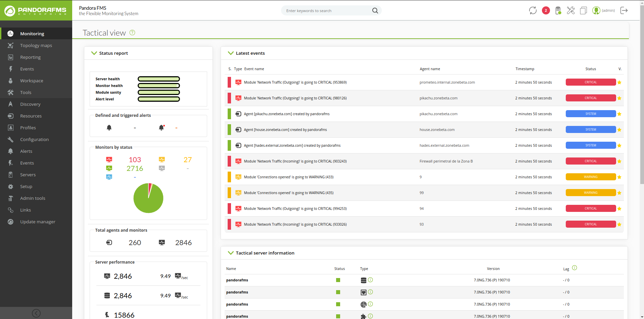Open agent house.zonebeta.com
644x319 pixels.
(x=437, y=130)
